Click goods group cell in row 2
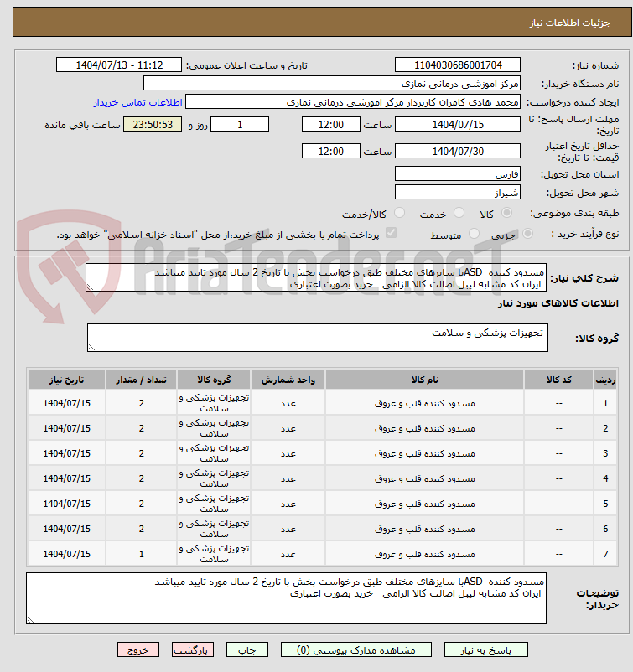633x672 pixels. coord(214,428)
